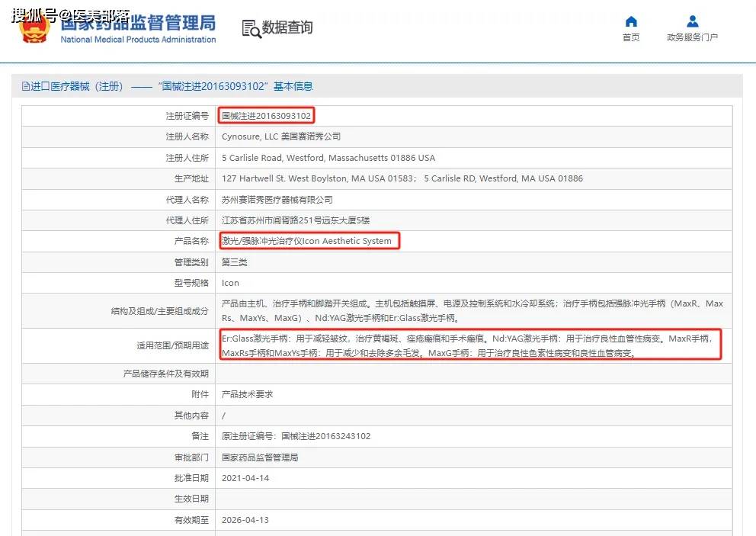Click the 代理人名称 row label
The image size is (756, 536).
click(x=187, y=200)
